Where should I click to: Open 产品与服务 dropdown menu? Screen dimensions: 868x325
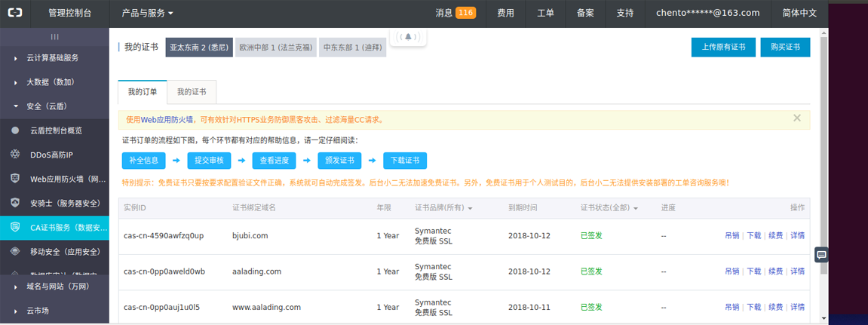pyautogui.click(x=147, y=14)
